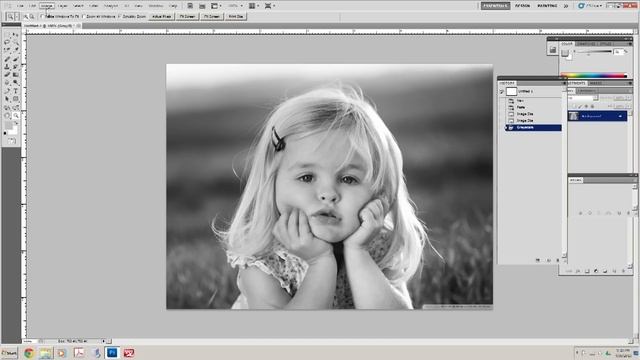Select the Eraser tool
Image resolution: width=640 pixels, height=360 pixels.
tap(7, 75)
